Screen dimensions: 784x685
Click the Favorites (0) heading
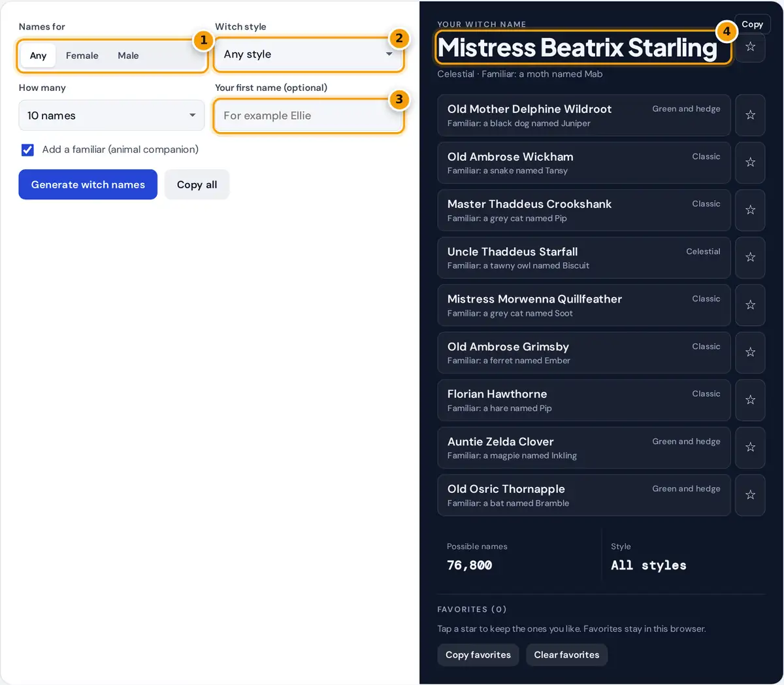pyautogui.click(x=472, y=609)
